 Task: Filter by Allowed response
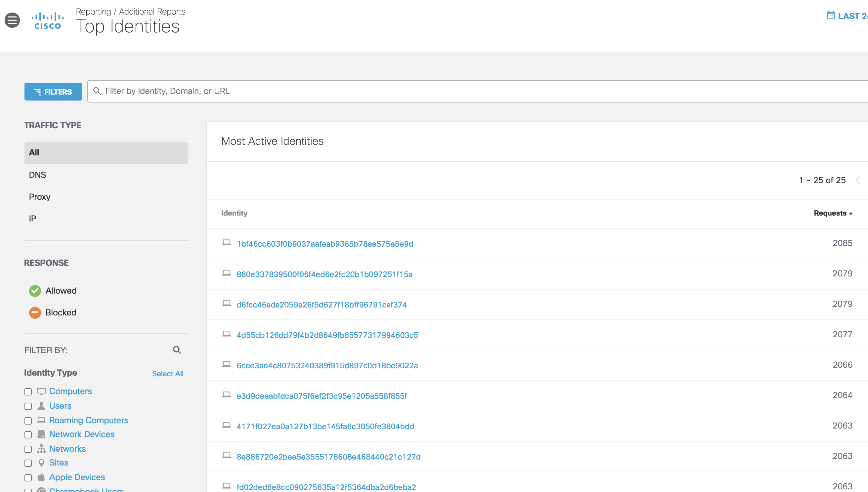click(x=61, y=291)
